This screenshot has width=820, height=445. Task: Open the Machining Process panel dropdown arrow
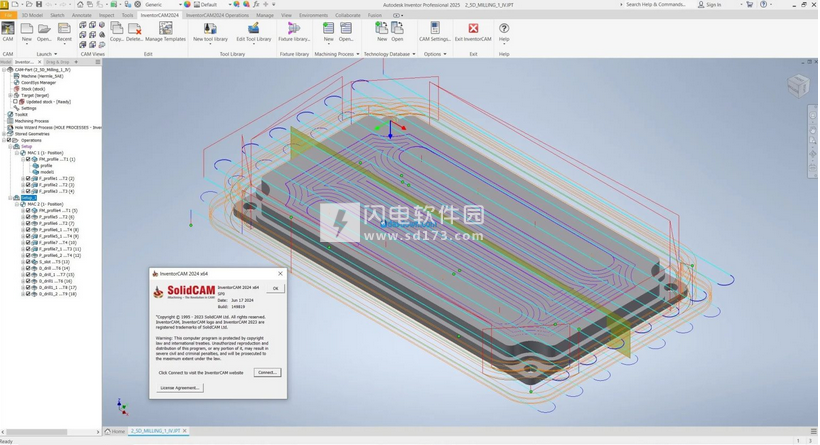point(358,54)
